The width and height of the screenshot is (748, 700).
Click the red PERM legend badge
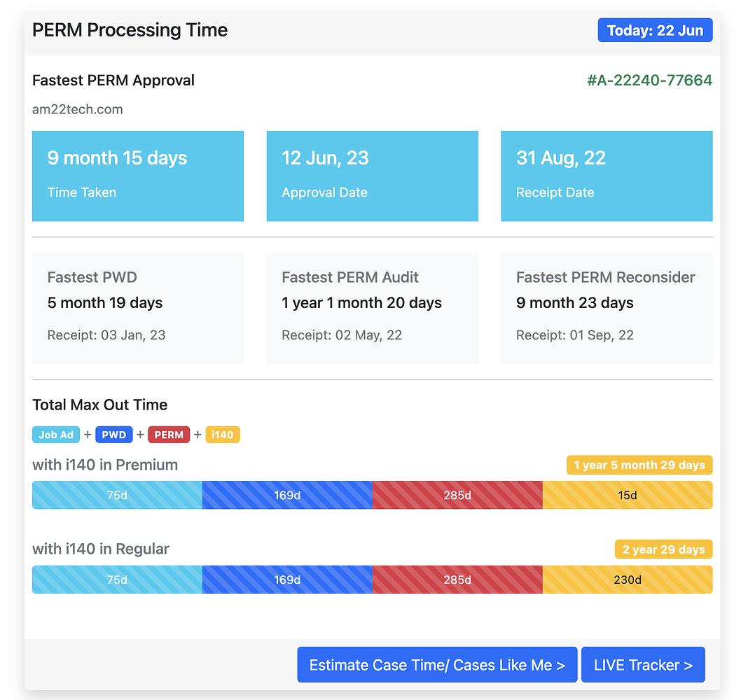[169, 435]
